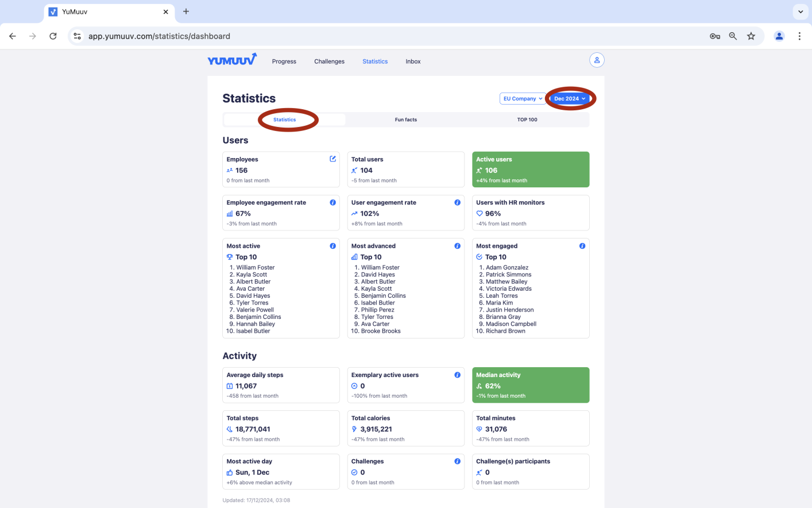Click the info icon on Most engaged card
This screenshot has width=812, height=508.
click(x=582, y=245)
